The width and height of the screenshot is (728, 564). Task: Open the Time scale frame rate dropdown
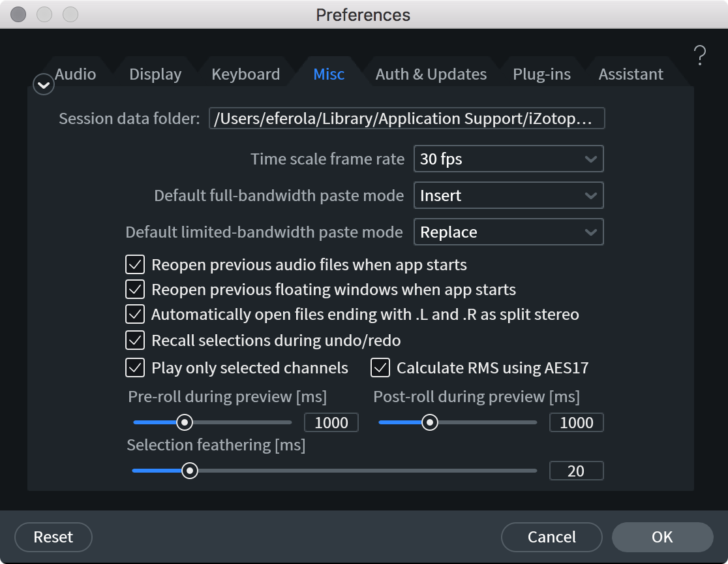click(508, 159)
